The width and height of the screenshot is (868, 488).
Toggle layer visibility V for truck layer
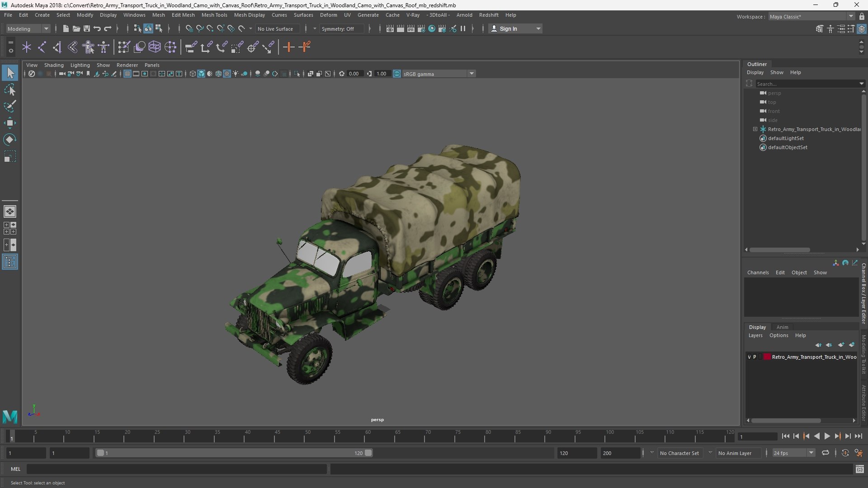(x=749, y=357)
